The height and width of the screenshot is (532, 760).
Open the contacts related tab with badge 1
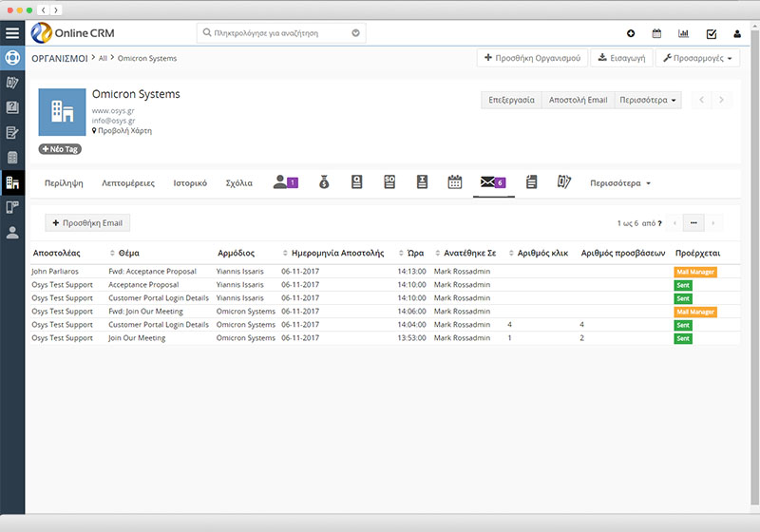[286, 182]
